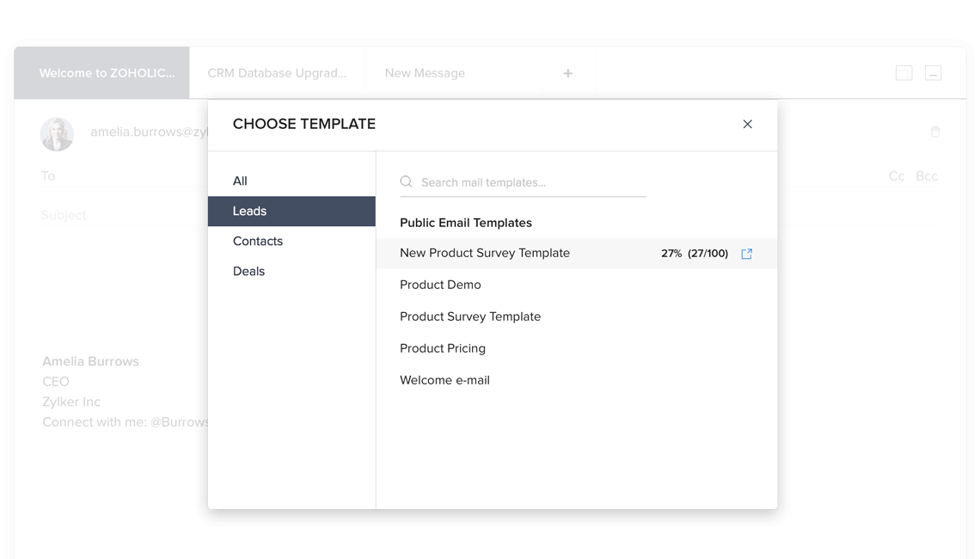The width and height of the screenshot is (980, 559).
Task: Click the search magnifier icon
Action: click(406, 182)
